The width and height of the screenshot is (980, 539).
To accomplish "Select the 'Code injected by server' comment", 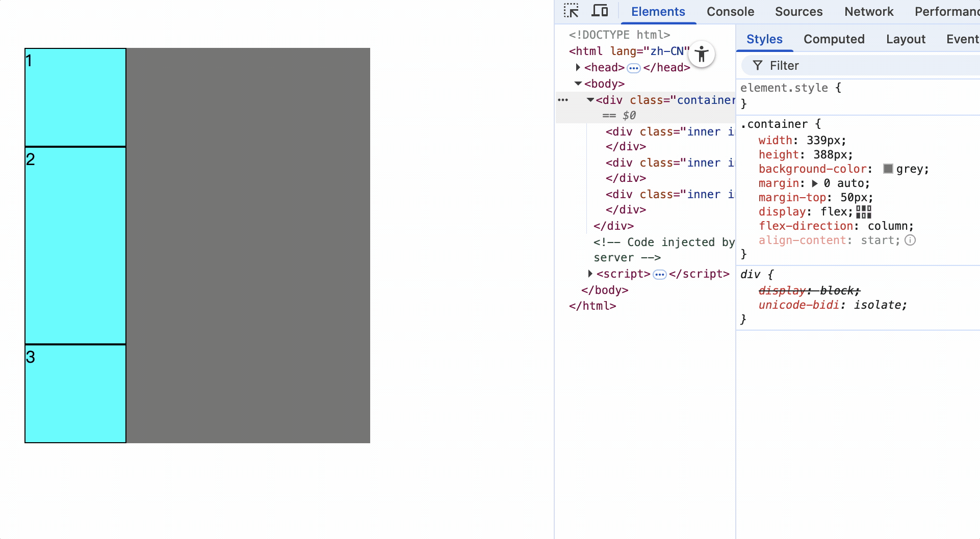I will tap(664, 250).
